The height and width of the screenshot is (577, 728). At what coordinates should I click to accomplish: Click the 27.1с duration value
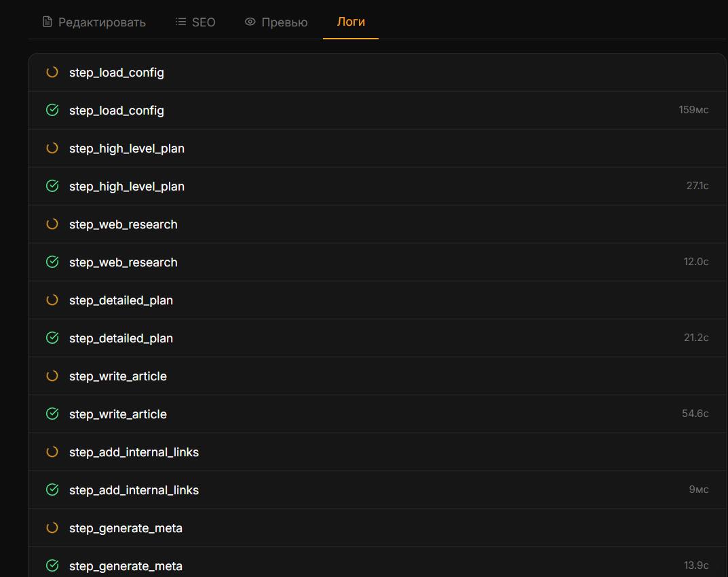697,186
